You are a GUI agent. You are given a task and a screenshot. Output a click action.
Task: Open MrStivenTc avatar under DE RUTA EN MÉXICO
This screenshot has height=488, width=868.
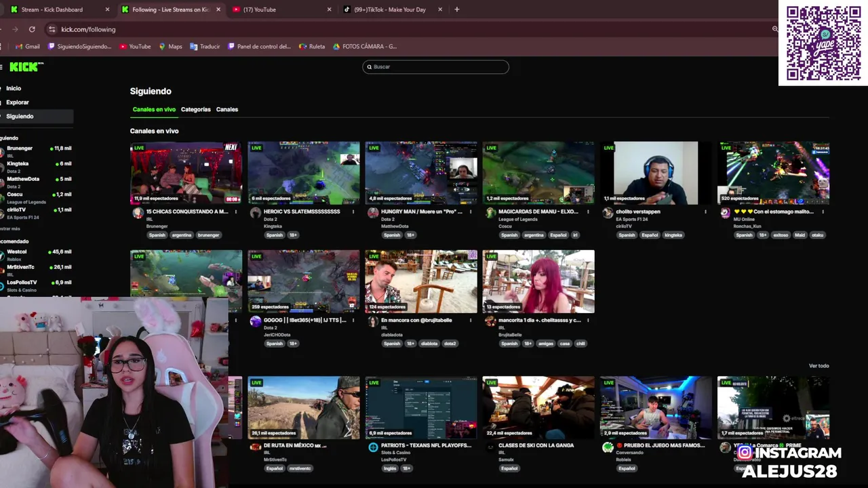click(x=255, y=447)
